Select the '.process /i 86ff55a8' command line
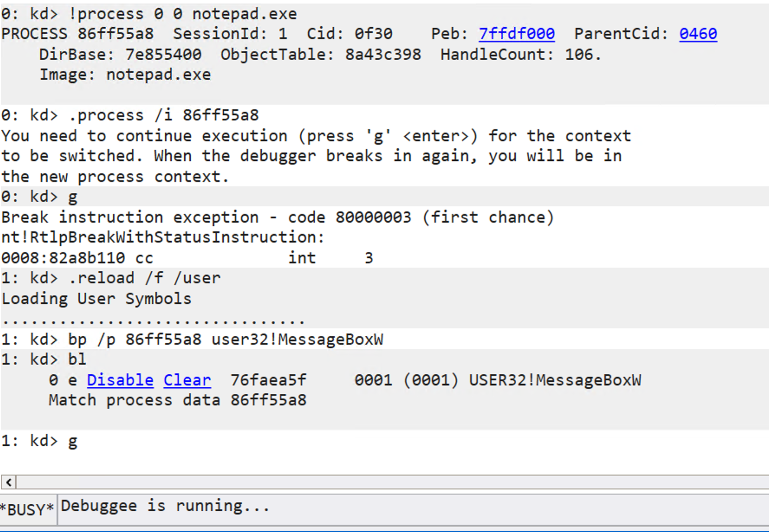This screenshot has width=769, height=532. 163,115
